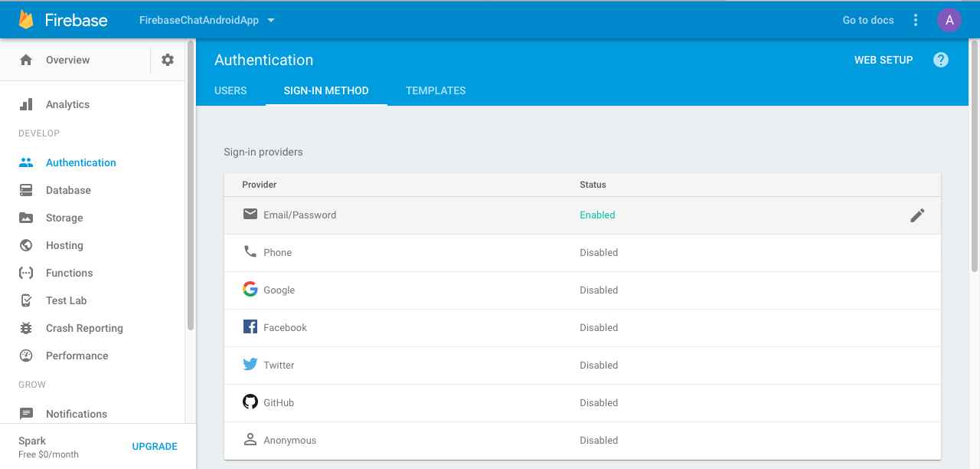Click the Test Lab clipboard icon
Image resolution: width=980 pixels, height=469 pixels.
tap(26, 300)
